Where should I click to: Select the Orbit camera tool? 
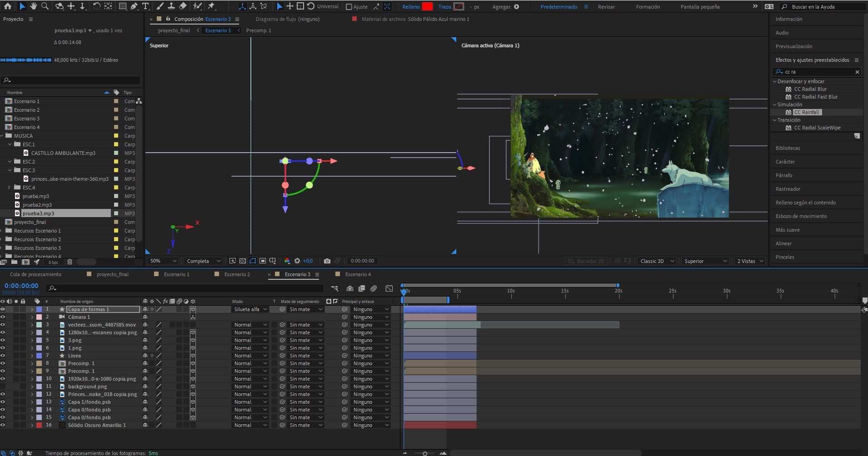click(60, 6)
